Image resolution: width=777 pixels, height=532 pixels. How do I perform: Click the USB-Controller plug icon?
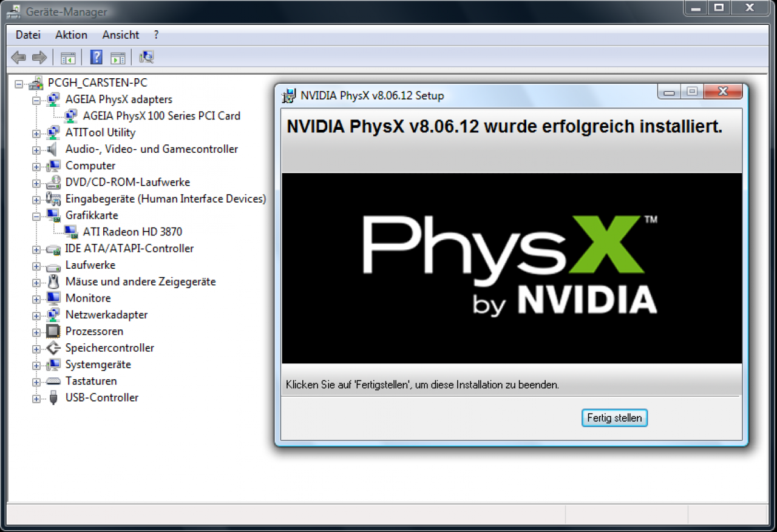click(x=53, y=398)
